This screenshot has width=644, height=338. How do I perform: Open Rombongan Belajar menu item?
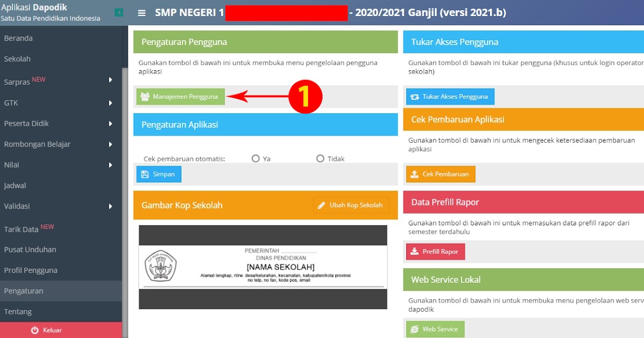pyautogui.click(x=61, y=144)
